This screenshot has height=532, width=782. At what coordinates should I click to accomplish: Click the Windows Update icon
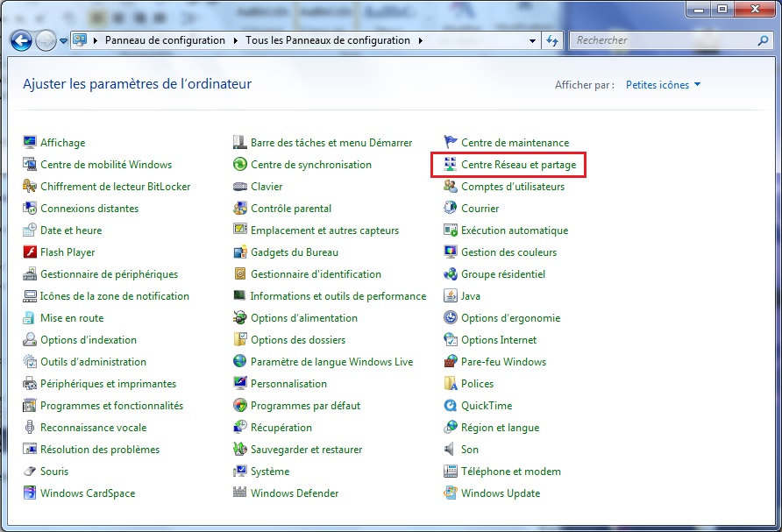[451, 493]
